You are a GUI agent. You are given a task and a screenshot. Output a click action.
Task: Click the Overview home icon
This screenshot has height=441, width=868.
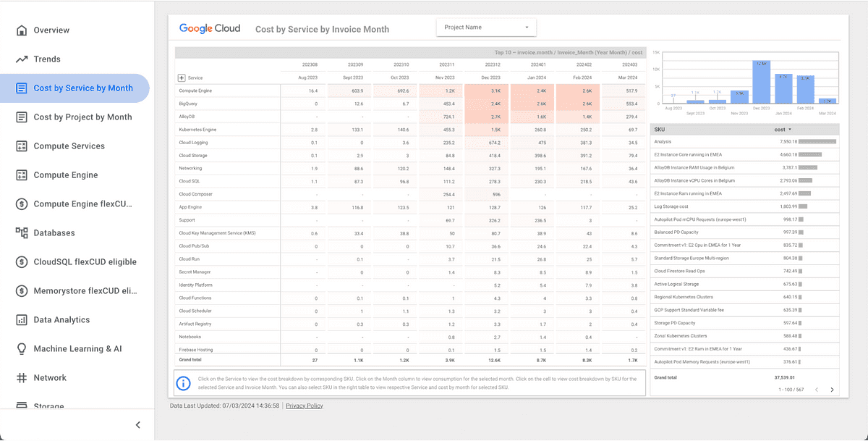click(21, 30)
